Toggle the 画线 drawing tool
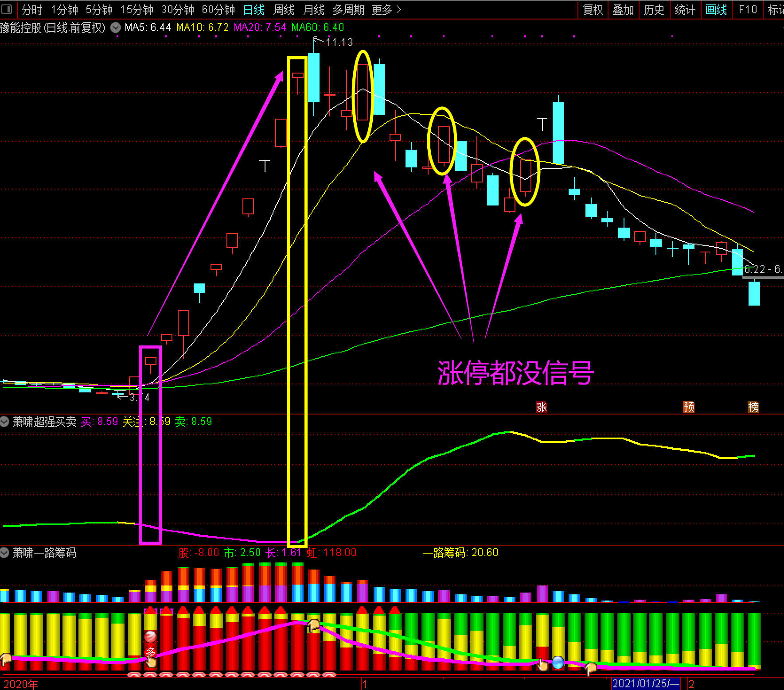The image size is (784, 690). [716, 10]
